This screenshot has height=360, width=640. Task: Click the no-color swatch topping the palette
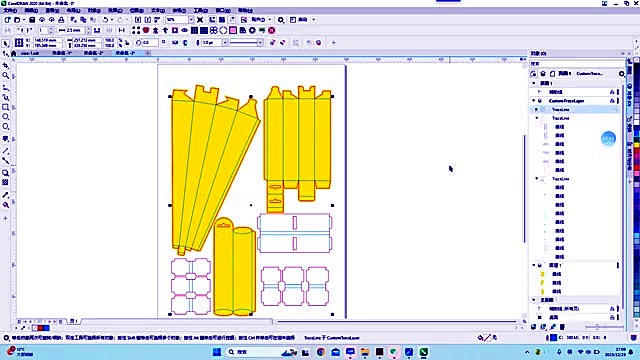tap(636, 60)
